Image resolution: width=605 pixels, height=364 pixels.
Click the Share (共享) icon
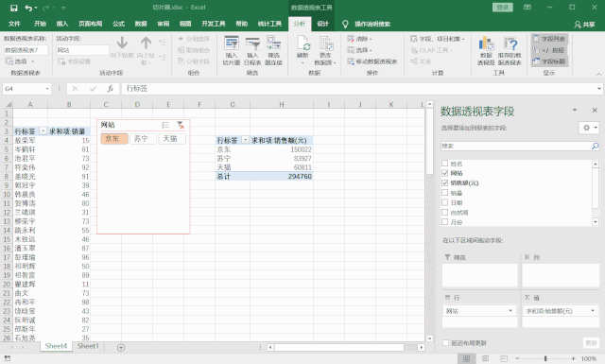[x=584, y=25]
